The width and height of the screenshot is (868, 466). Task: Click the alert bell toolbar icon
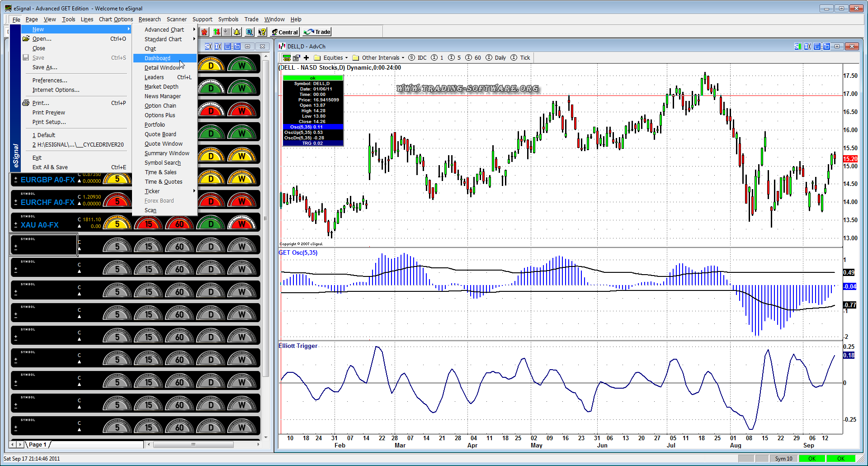(x=237, y=32)
